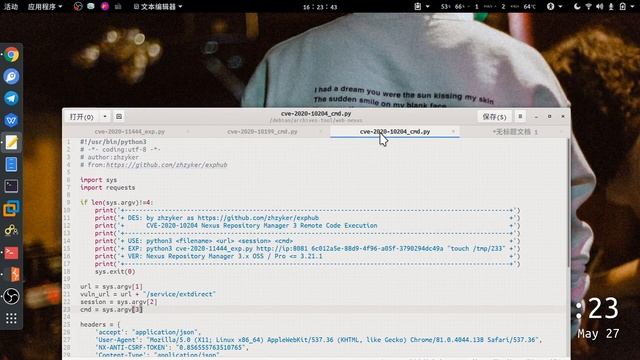Screen dimensions: 640x360
Task: Click the purple circular top bar icon
Action: pyautogui.click(x=105, y=7)
